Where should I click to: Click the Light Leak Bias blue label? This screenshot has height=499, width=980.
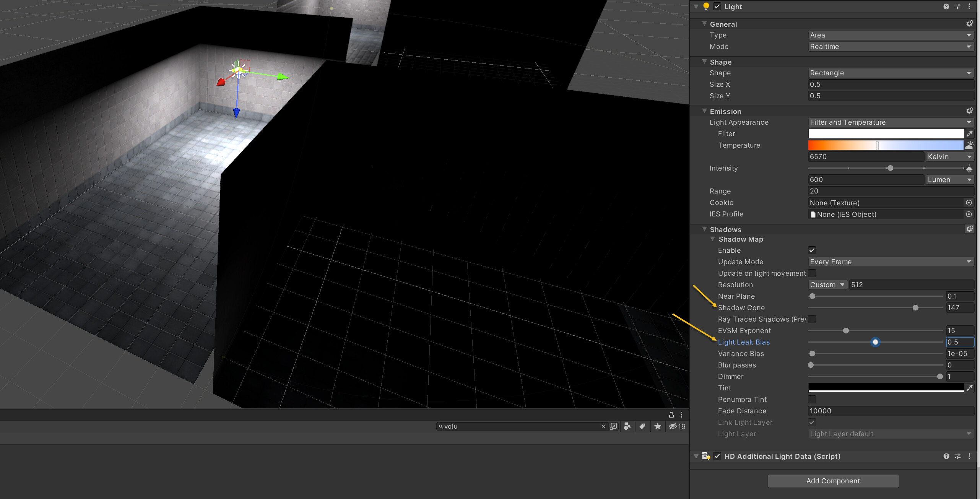coord(743,342)
